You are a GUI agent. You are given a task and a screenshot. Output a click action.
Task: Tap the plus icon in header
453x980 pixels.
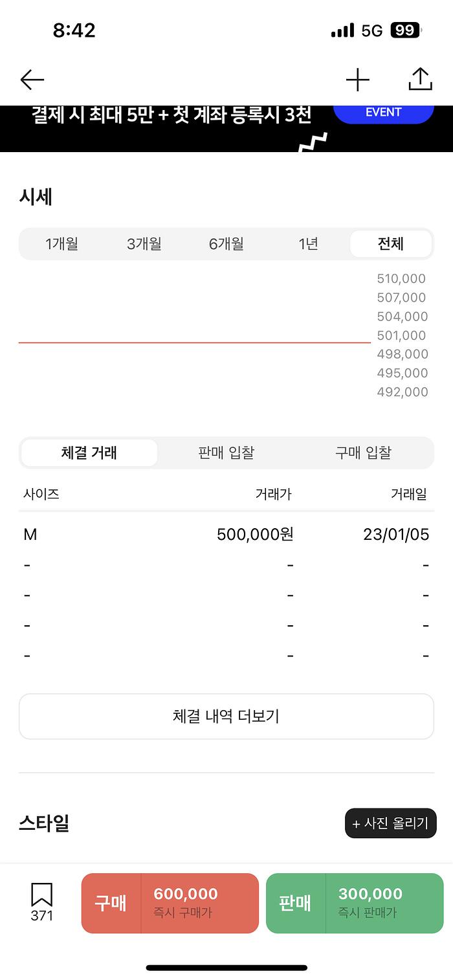point(357,80)
